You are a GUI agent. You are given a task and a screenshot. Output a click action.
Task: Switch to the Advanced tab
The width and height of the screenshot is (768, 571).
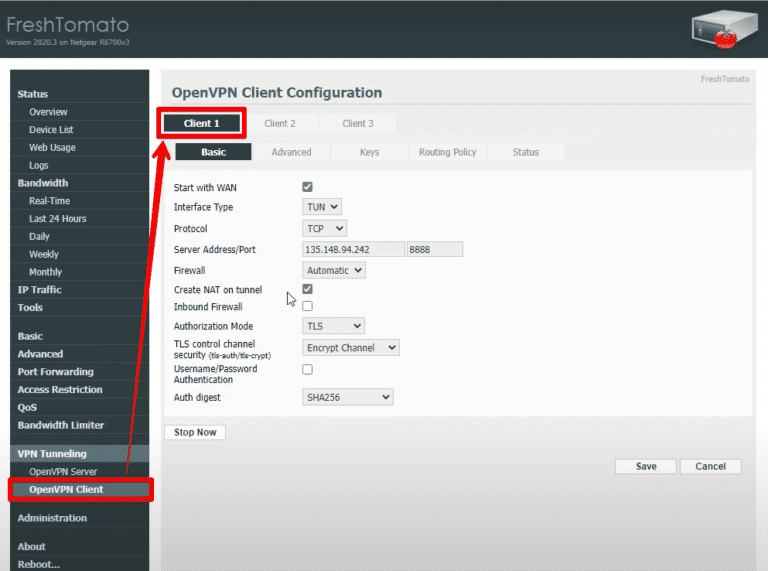[292, 152]
